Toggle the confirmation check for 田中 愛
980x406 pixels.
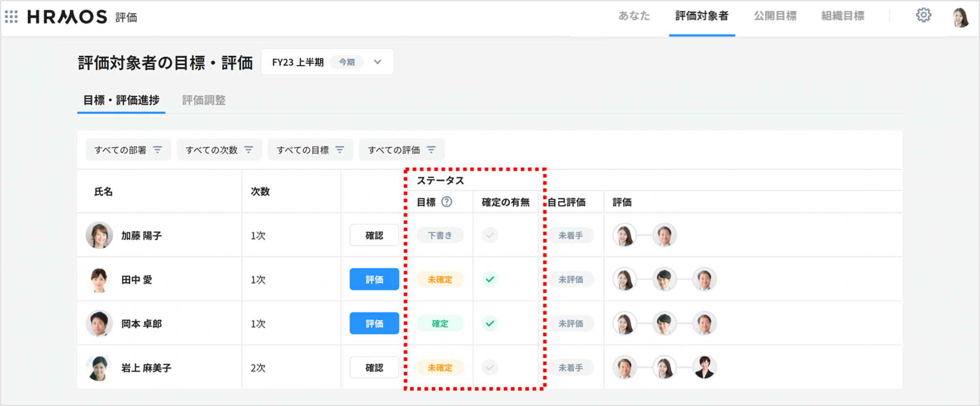490,279
